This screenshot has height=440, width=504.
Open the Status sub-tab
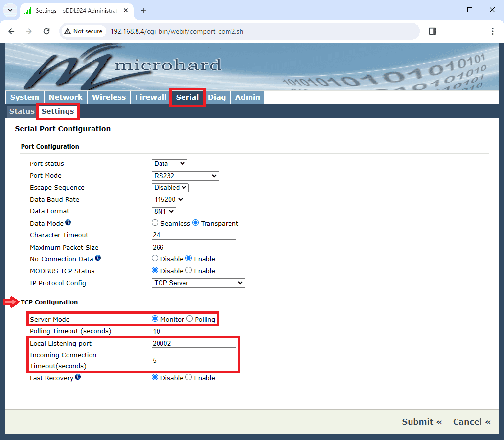tap(22, 111)
